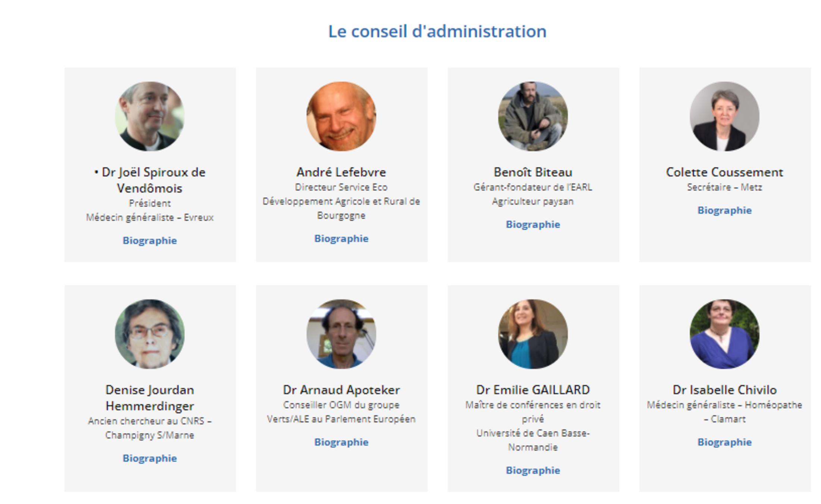
Task: View the Biographie of Denise Jourdan Hemmerdinger
Action: (150, 458)
